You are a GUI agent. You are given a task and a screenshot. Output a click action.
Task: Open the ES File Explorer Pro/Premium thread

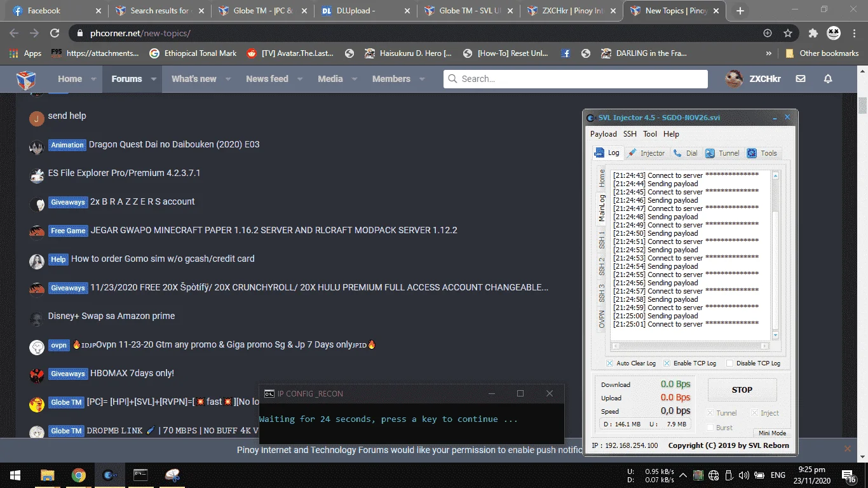pyautogui.click(x=124, y=173)
